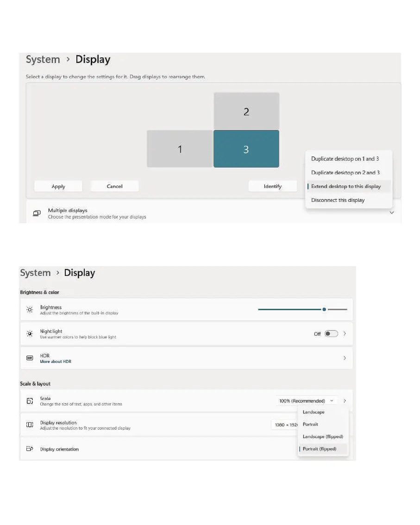Open the 100% (Recommended) scale dropdown
420x525 pixels.
click(306, 401)
